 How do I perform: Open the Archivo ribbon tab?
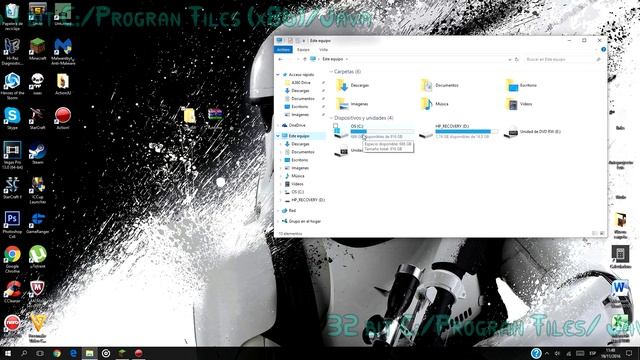[x=283, y=49]
